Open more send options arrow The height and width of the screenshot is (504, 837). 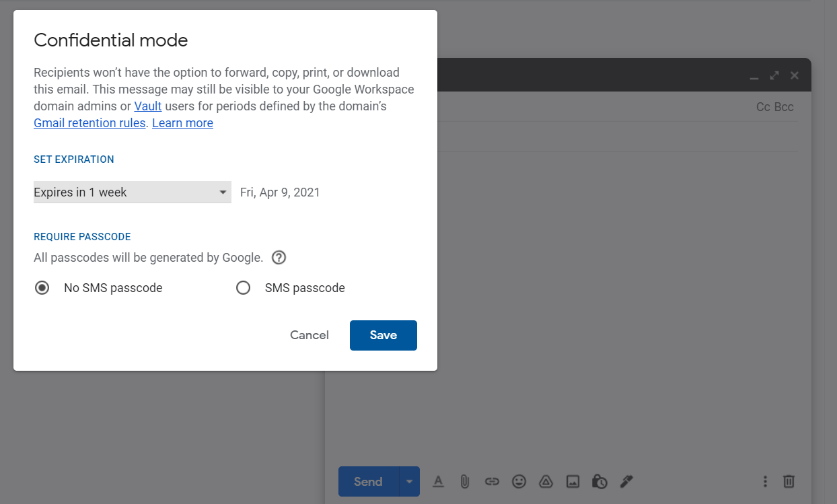pos(409,482)
